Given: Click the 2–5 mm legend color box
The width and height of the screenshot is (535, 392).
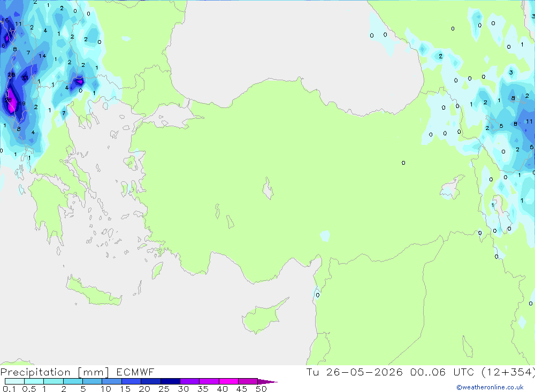Looking at the screenshot, I should (x=73, y=381).
